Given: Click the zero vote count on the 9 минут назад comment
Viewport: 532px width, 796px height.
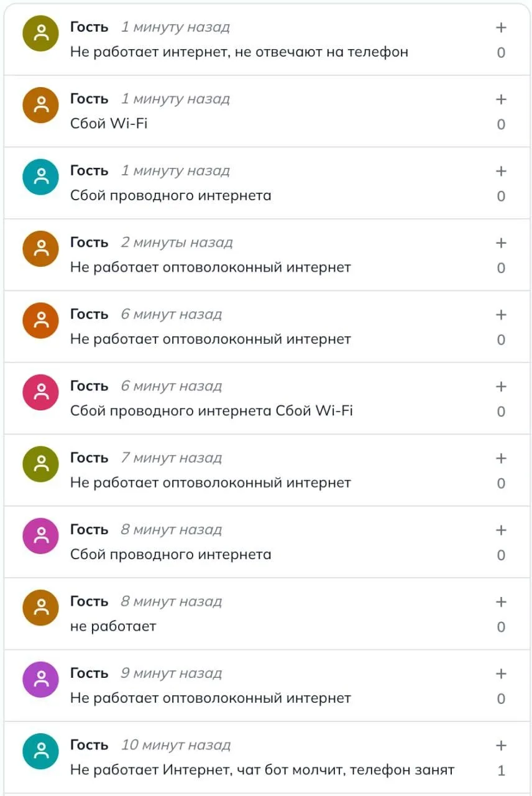Looking at the screenshot, I should pos(501,699).
